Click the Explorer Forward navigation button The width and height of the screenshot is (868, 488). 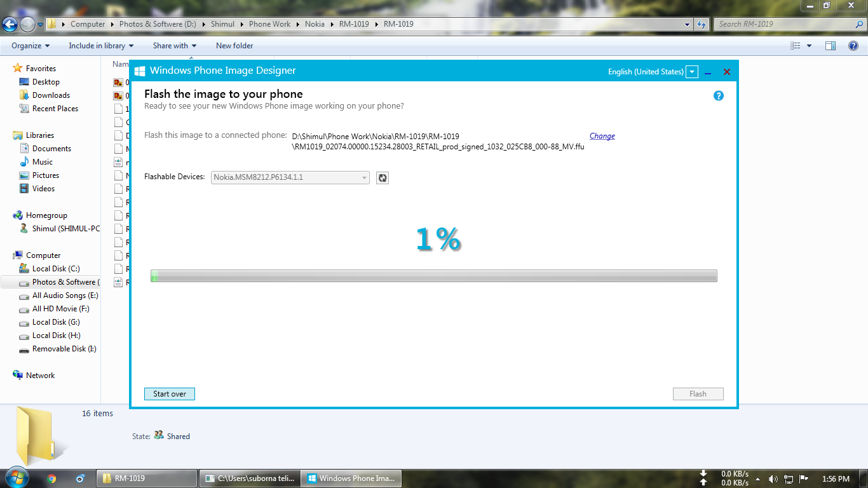[27, 24]
